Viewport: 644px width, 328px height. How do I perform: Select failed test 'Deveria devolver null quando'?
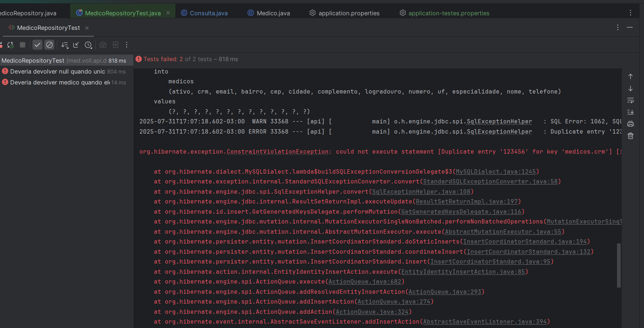click(67, 71)
